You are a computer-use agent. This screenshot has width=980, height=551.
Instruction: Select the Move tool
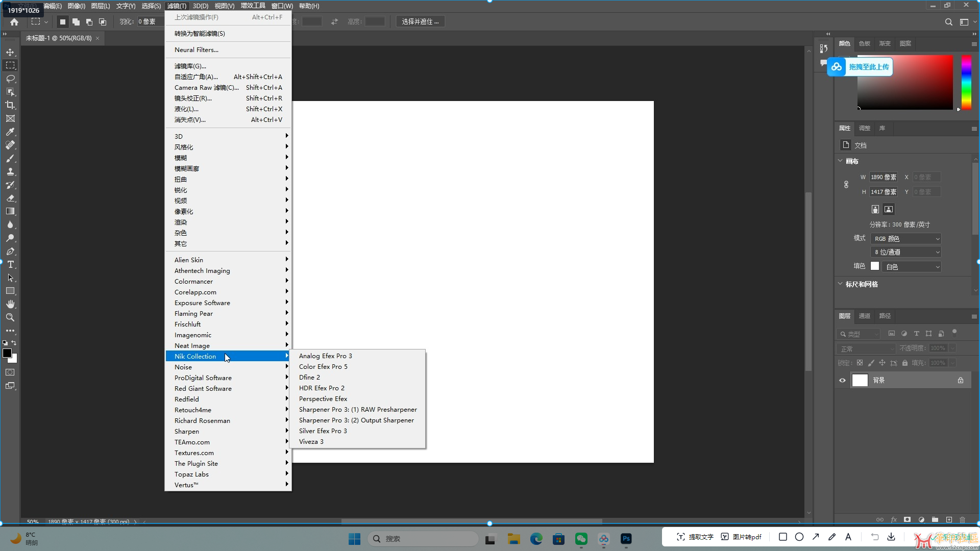point(10,52)
